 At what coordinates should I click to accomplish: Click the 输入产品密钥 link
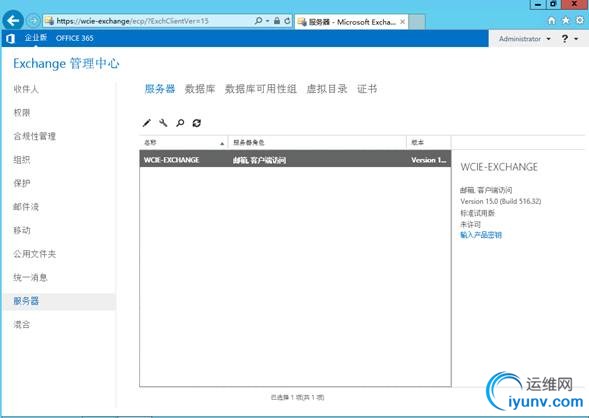(x=481, y=235)
